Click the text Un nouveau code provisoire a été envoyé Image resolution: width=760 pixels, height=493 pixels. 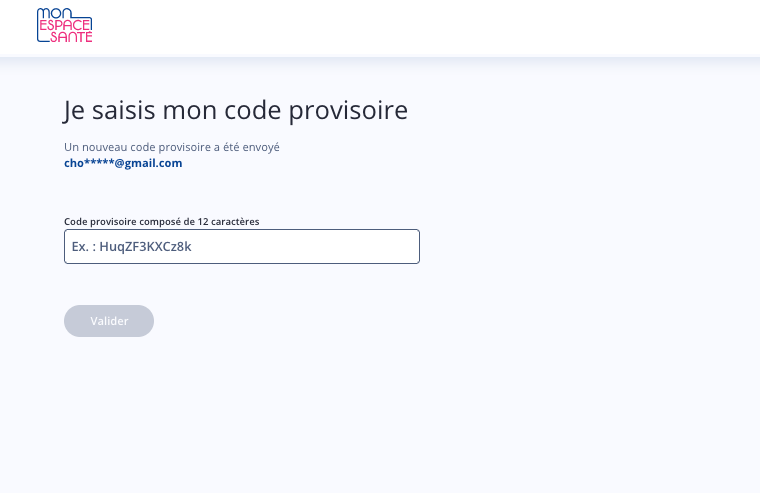172,147
